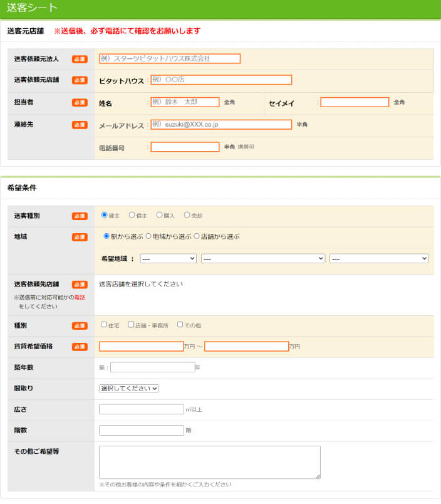Focus the 送客依頼元法人 company name field
The image size is (441, 504).
[x=170, y=58]
